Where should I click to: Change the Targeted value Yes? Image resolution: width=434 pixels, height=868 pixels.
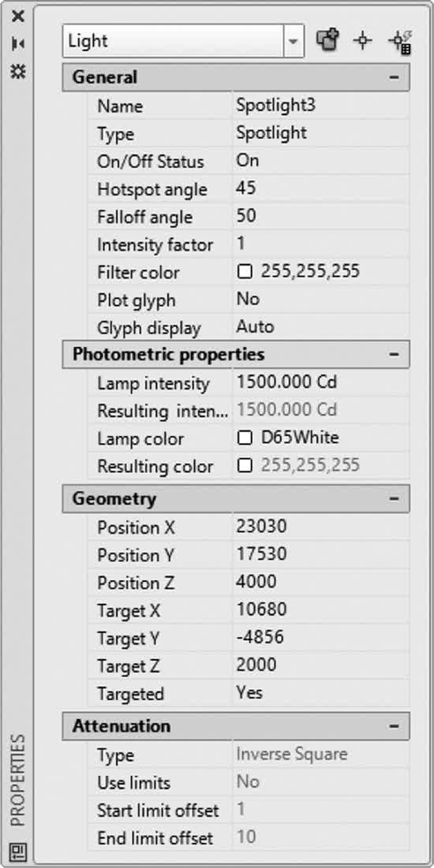pyautogui.click(x=321, y=692)
